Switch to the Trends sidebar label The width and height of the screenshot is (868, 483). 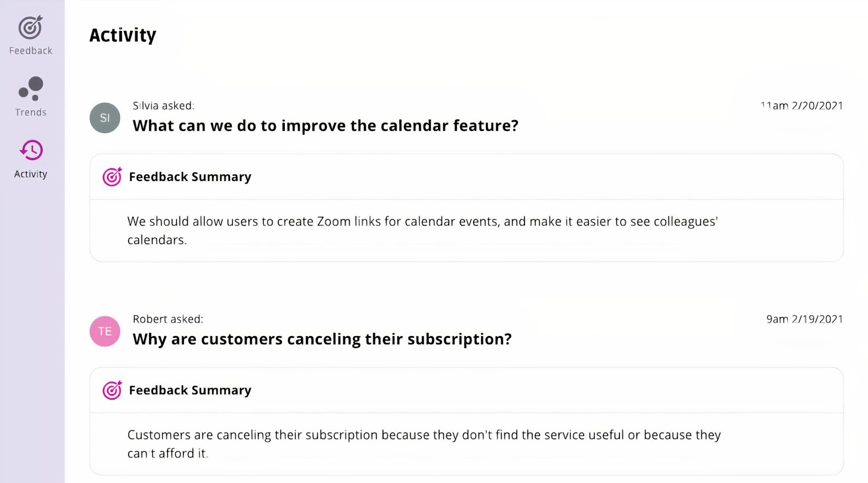[x=31, y=112]
